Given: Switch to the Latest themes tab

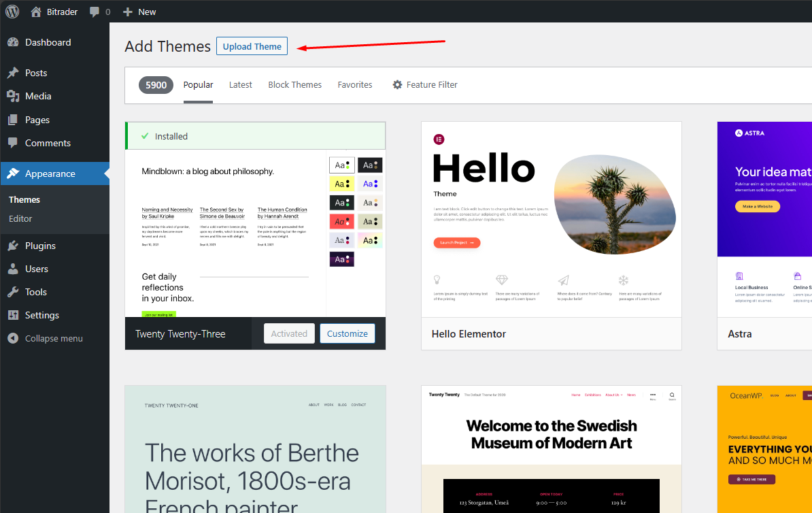Looking at the screenshot, I should click(240, 85).
